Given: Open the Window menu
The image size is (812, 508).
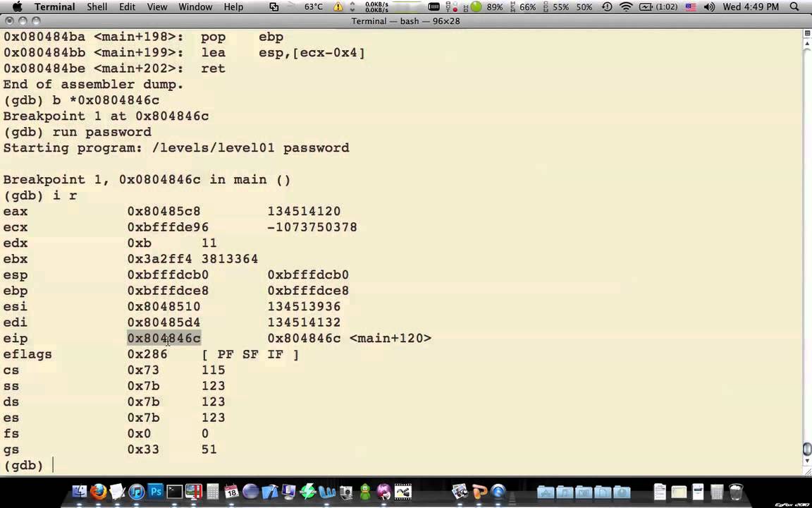Looking at the screenshot, I should point(195,7).
